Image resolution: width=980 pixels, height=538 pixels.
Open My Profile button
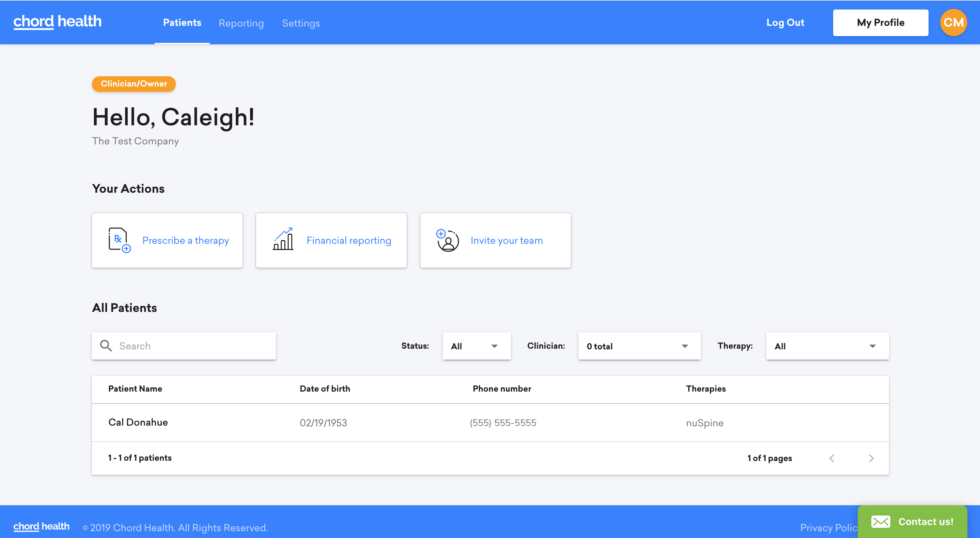click(x=881, y=23)
